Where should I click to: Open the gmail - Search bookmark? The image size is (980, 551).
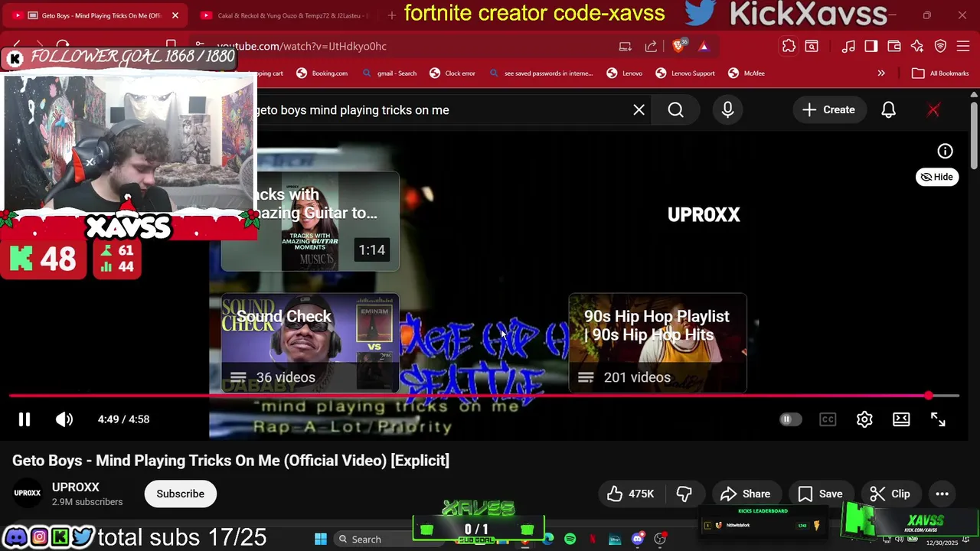(388, 73)
